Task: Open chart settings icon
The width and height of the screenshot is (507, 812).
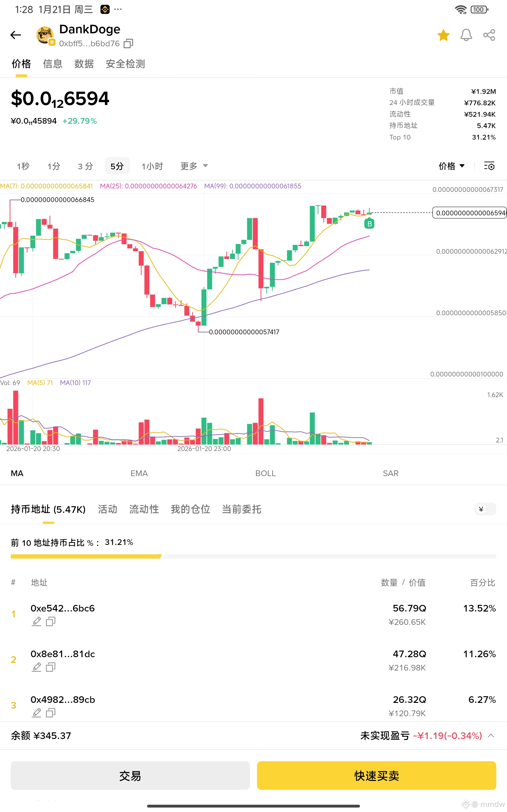Action: 489,166
